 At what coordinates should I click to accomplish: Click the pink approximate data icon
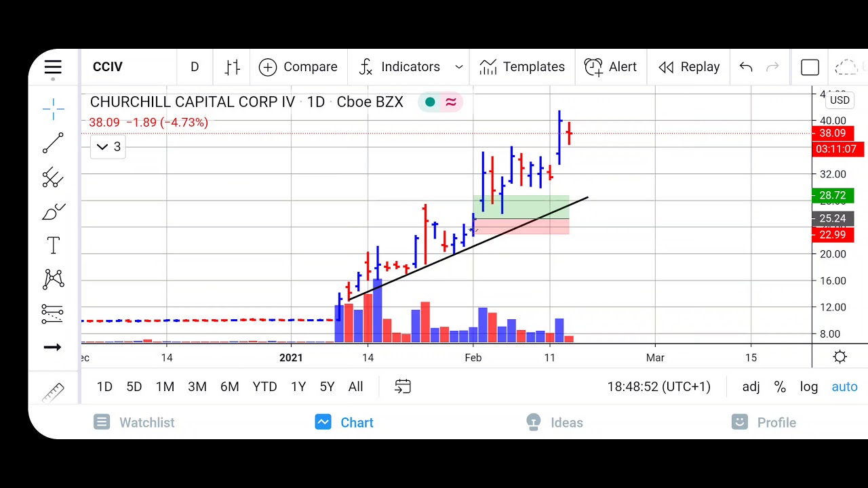click(x=451, y=102)
